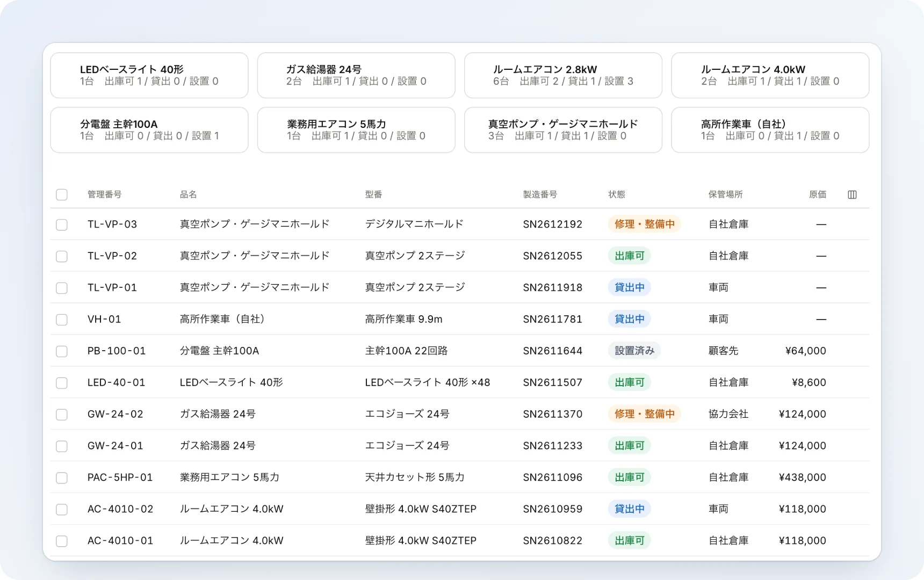Viewport: 924px width, 580px height.
Task: Click the management number PAC-5HP-01
Action: tap(120, 477)
